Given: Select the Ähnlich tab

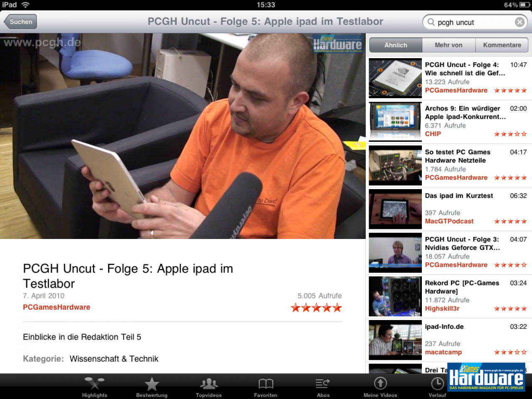Looking at the screenshot, I should 396,45.
